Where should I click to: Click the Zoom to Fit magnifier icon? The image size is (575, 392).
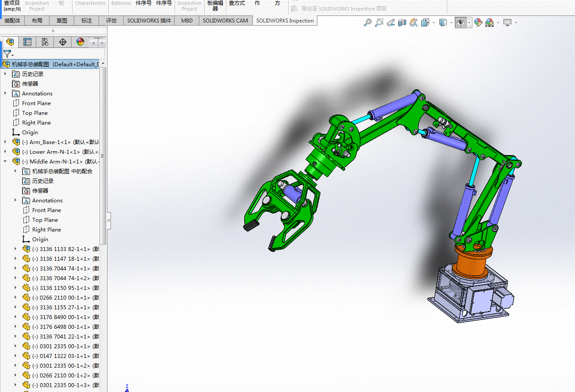(368, 23)
